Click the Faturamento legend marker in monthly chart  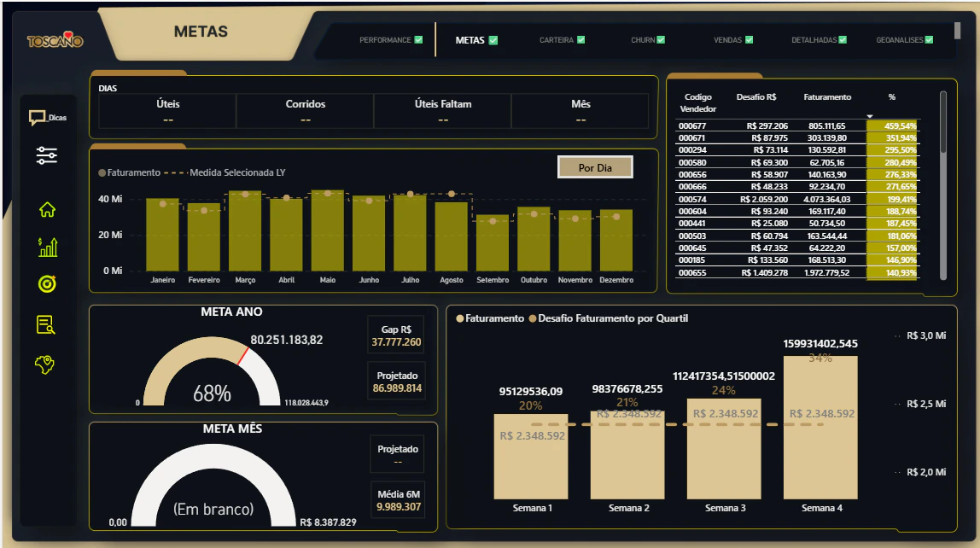coord(102,172)
